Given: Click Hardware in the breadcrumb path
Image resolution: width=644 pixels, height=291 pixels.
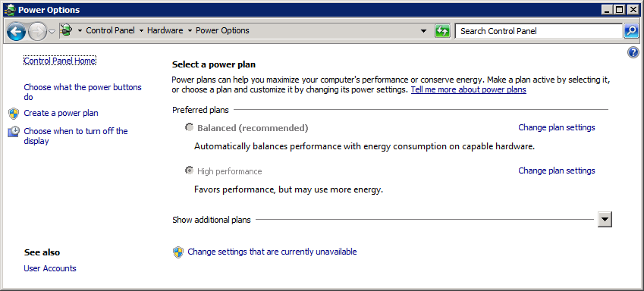Looking at the screenshot, I should pyautogui.click(x=165, y=30).
